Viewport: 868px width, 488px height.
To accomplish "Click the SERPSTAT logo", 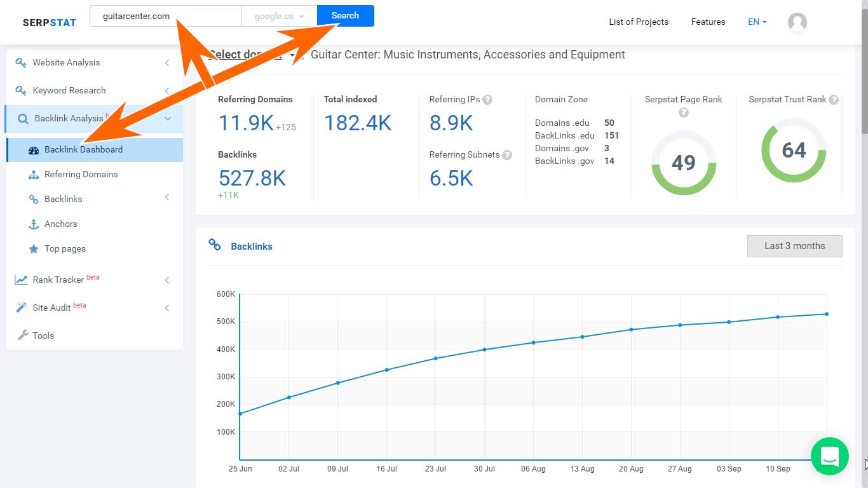I will coord(49,22).
